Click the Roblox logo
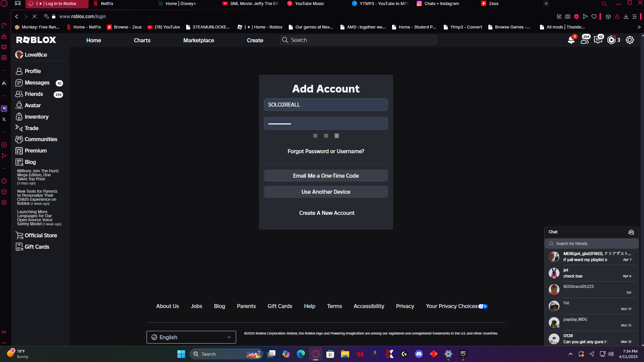Viewport: 644px width, 362px height. point(36,40)
